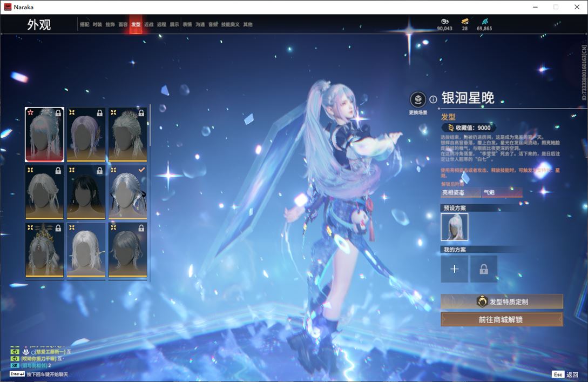Select the 气泡 unlock bonus tag

tap(502, 192)
